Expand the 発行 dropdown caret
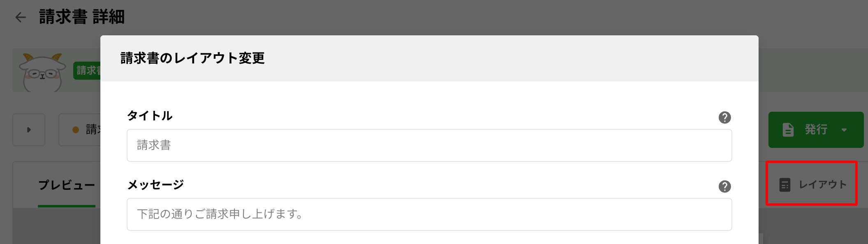Screen dimensions: 868x244 [x=844, y=130]
